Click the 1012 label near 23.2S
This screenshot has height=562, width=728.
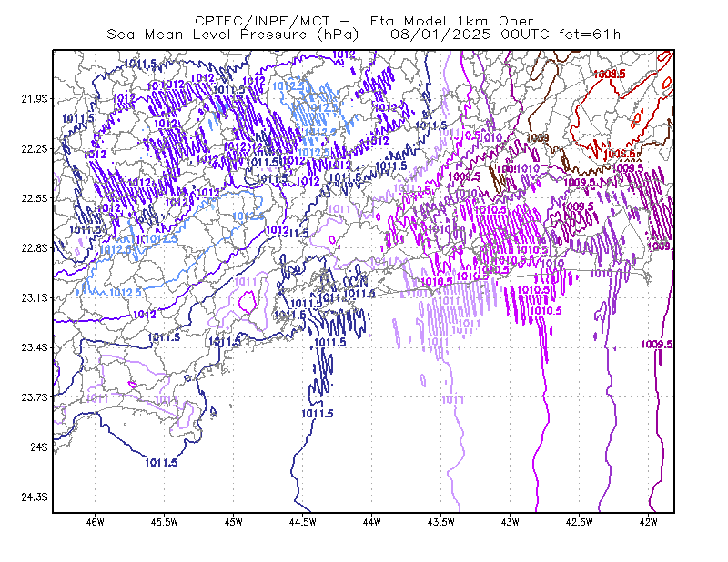click(x=145, y=315)
